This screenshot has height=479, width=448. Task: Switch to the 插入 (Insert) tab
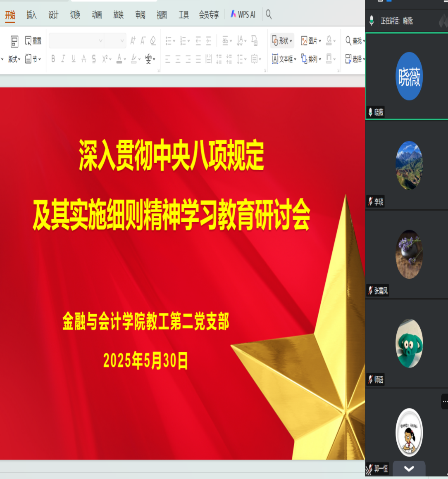(x=31, y=15)
